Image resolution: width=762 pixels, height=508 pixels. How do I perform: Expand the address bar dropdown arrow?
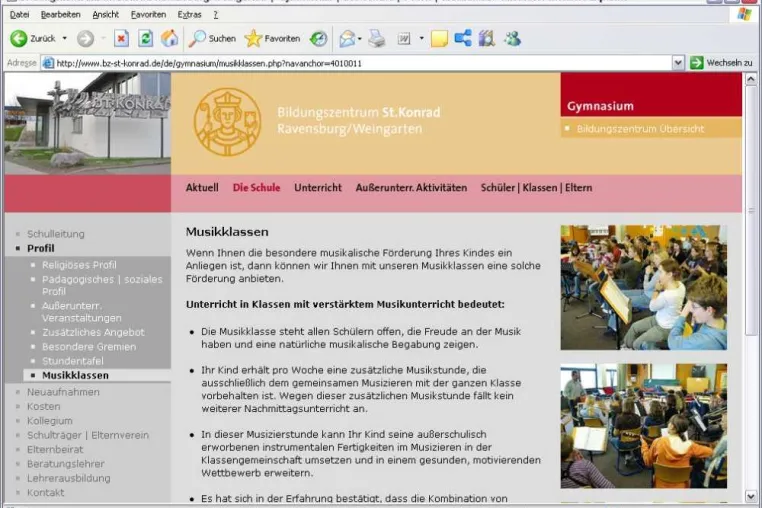[678, 63]
